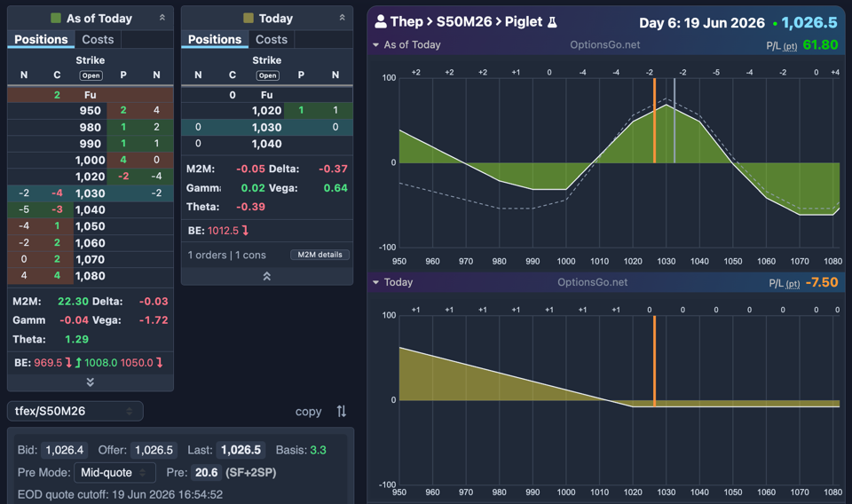Open the tfex/S50M26 symbol dropdown
This screenshot has width=852, height=504.
point(75,411)
